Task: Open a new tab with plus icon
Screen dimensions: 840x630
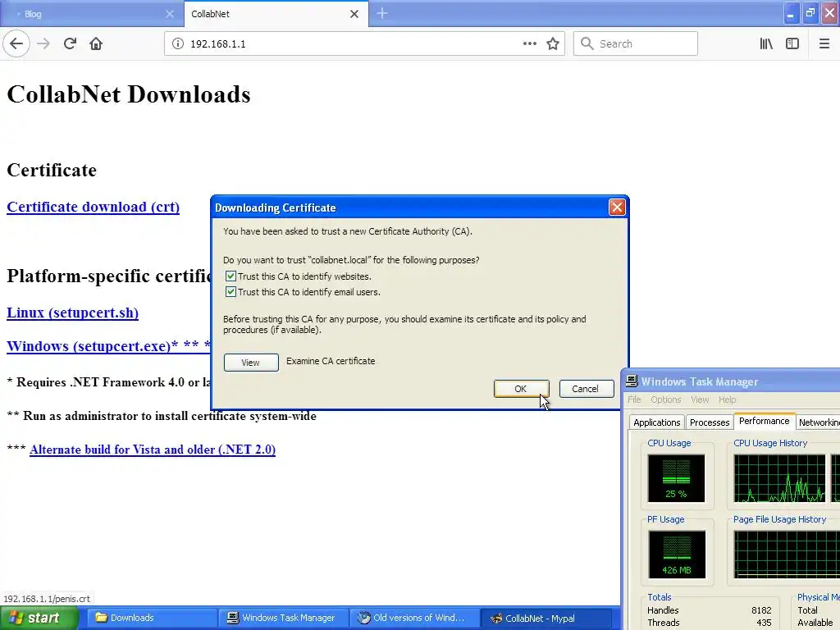Action: click(382, 13)
